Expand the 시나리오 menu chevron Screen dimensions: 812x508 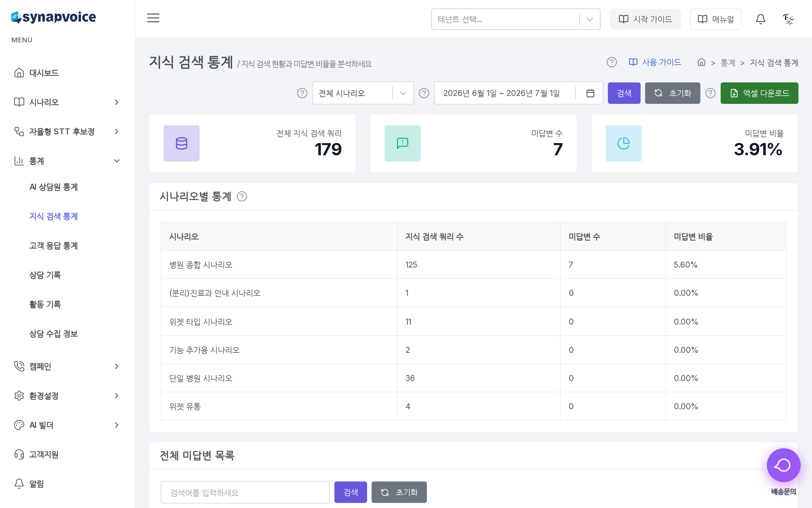coord(117,102)
